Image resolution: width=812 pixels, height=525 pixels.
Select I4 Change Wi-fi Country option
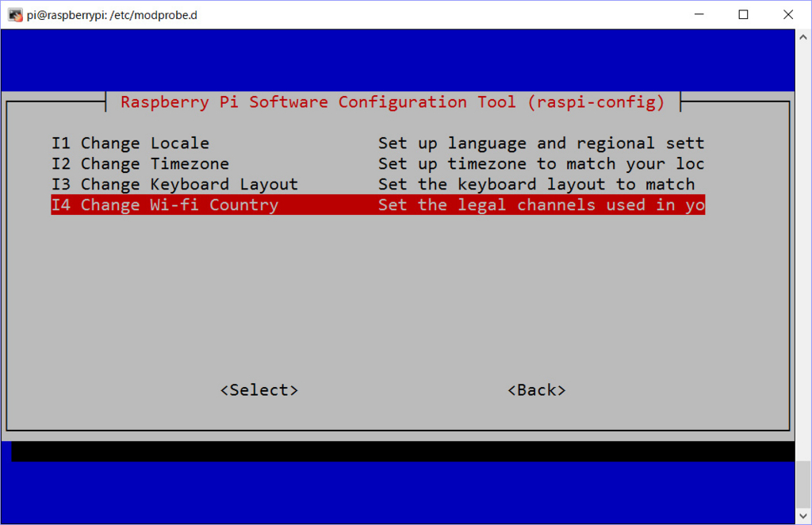[x=377, y=205]
